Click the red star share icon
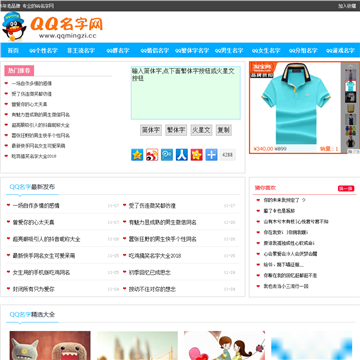The image size is (360, 360). (197, 155)
